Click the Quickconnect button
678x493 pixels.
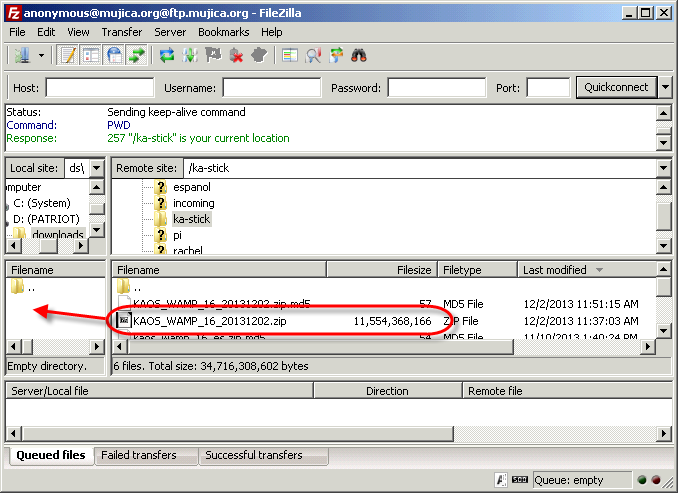point(616,87)
